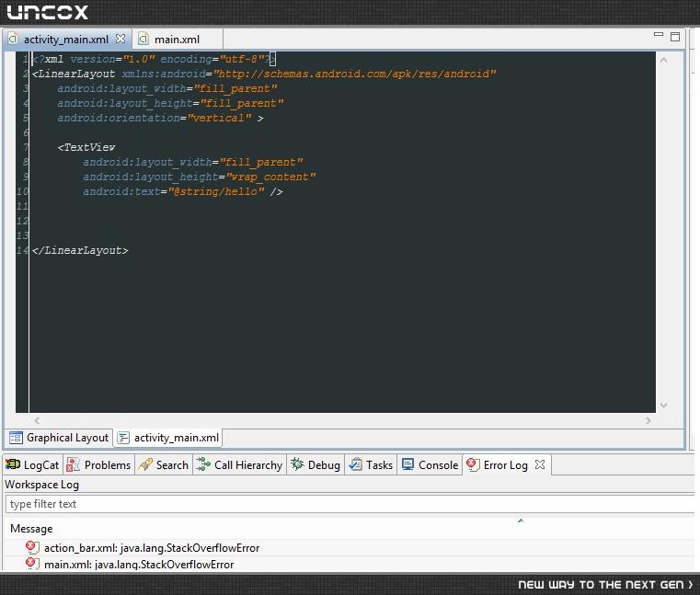Minimize the editor area
Image resolution: width=700 pixels, height=595 pixels.
click(x=658, y=34)
